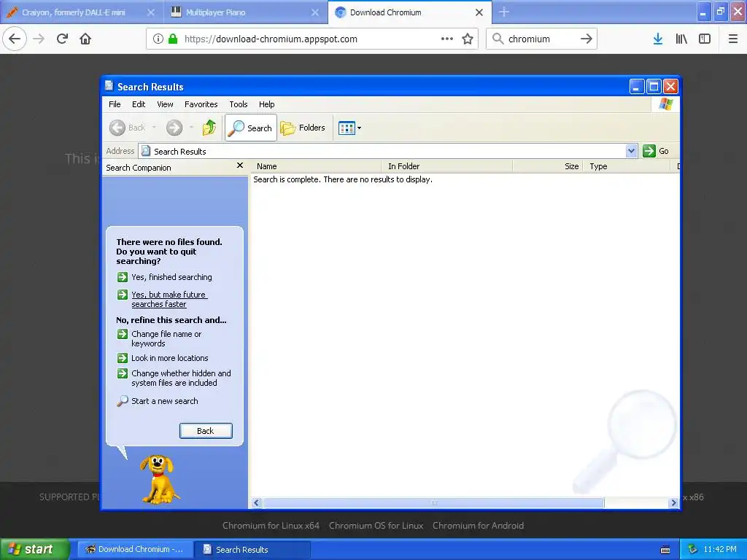
Task: Sort results by In Folder column
Action: coord(447,166)
